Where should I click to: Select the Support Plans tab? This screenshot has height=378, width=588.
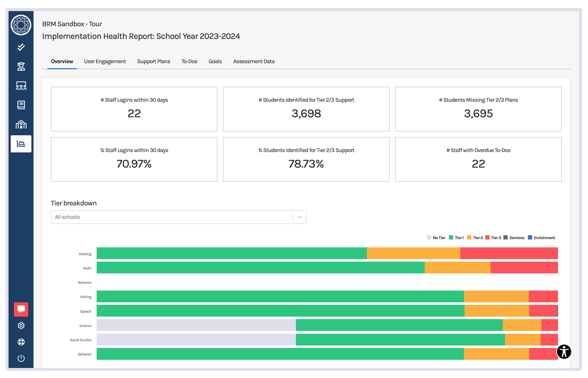point(154,61)
